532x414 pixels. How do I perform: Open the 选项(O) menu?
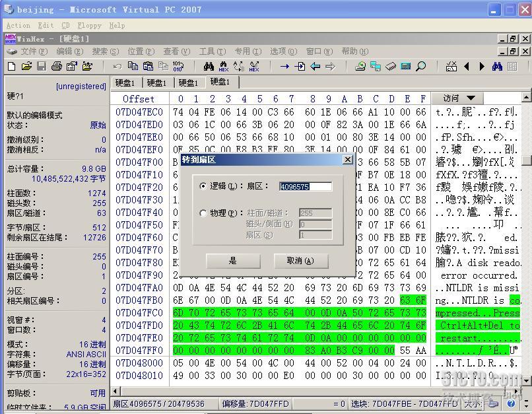tap(284, 52)
